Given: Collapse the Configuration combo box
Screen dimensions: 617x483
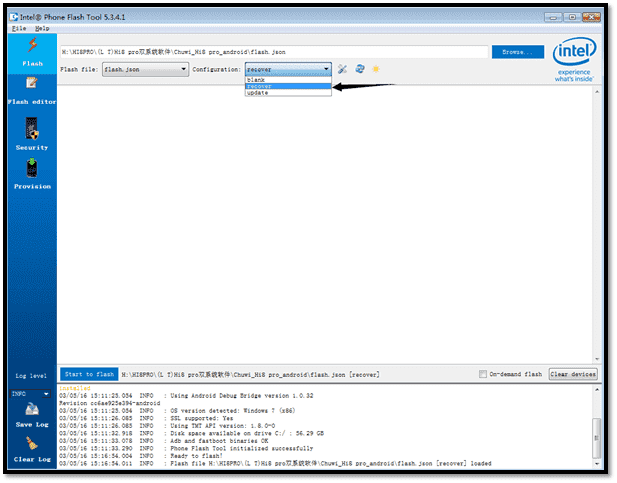Looking at the screenshot, I should pos(288,69).
